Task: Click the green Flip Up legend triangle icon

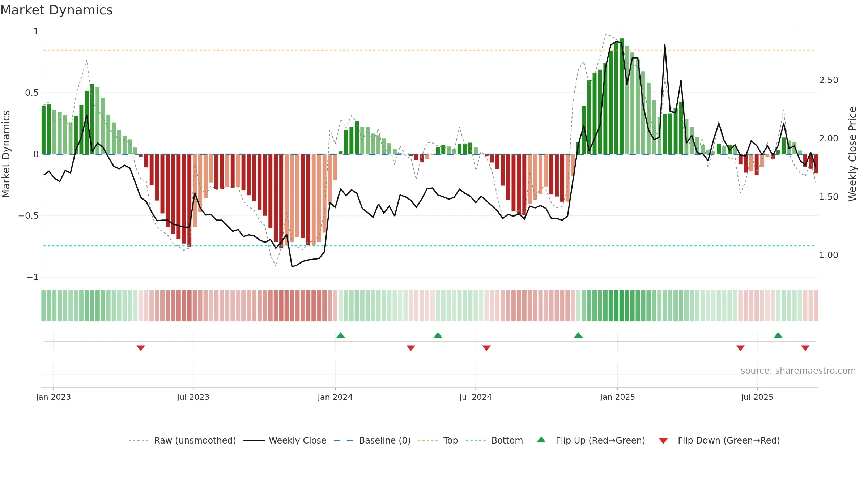Action: [x=541, y=440]
